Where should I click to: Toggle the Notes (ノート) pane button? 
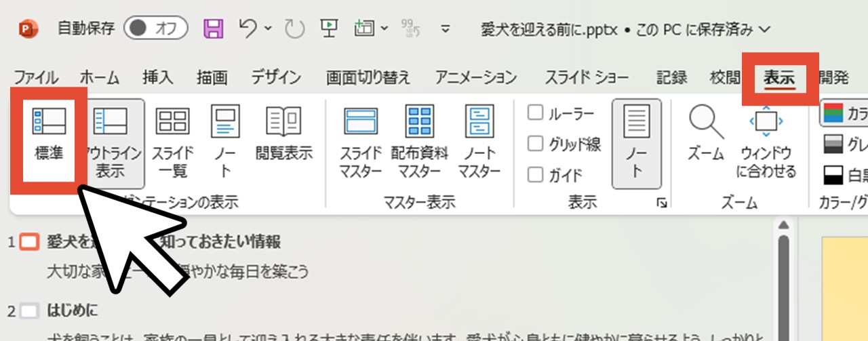(x=636, y=143)
